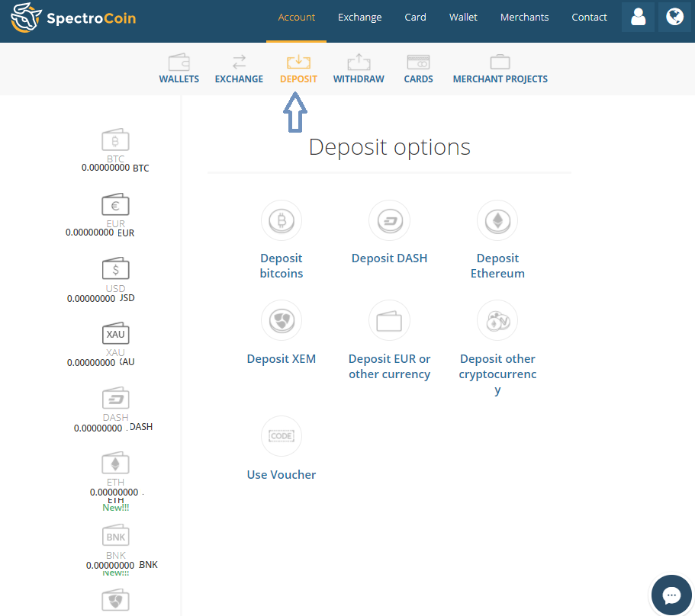This screenshot has width=695, height=616.
Task: Click the other cryptocurrency coins icon
Action: tap(497, 321)
